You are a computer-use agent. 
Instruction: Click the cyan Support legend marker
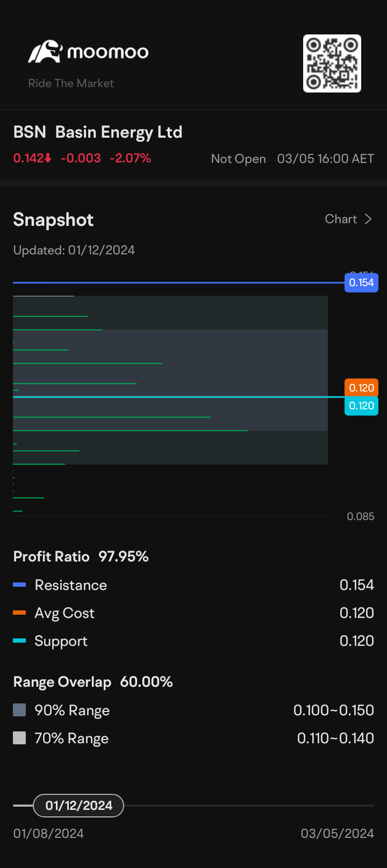19,641
